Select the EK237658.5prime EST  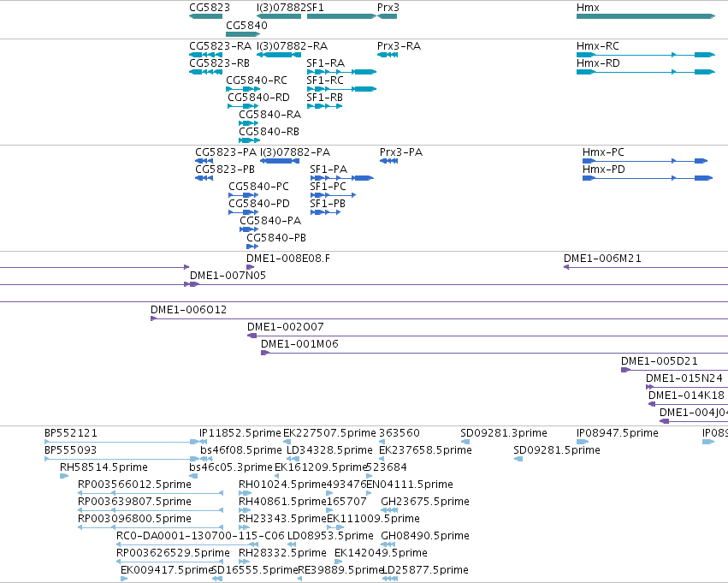tap(382, 459)
